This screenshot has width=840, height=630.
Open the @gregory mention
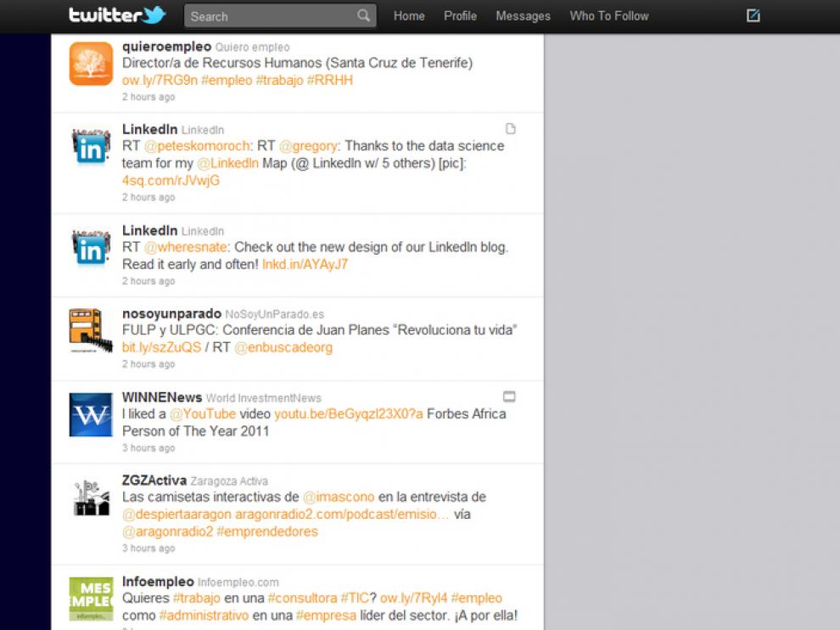tap(308, 146)
